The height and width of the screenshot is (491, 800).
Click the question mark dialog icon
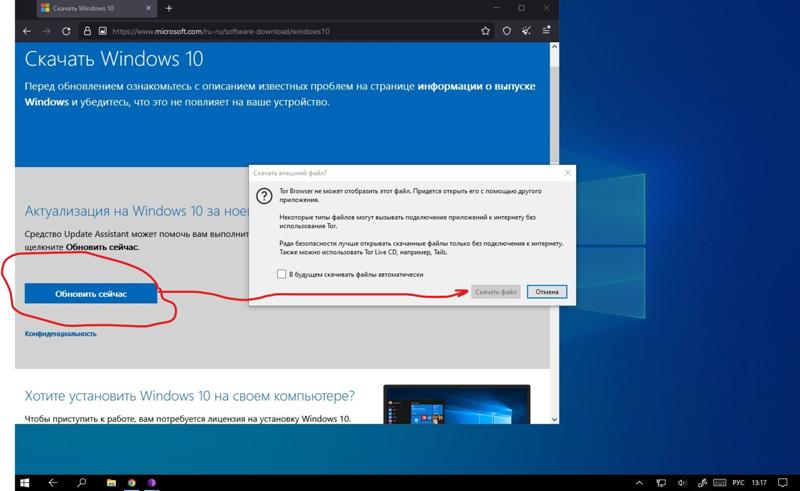point(264,196)
